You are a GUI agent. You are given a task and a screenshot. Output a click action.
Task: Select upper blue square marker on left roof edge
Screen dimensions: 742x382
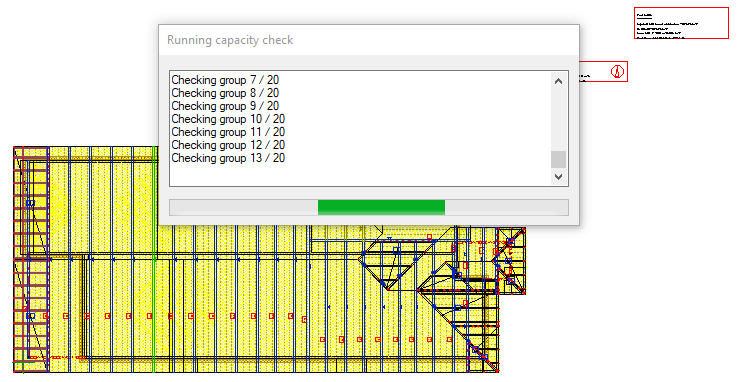click(30, 203)
